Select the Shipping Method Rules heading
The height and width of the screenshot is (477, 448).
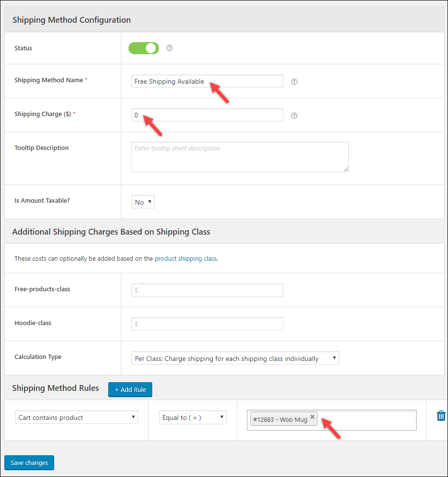pos(55,388)
